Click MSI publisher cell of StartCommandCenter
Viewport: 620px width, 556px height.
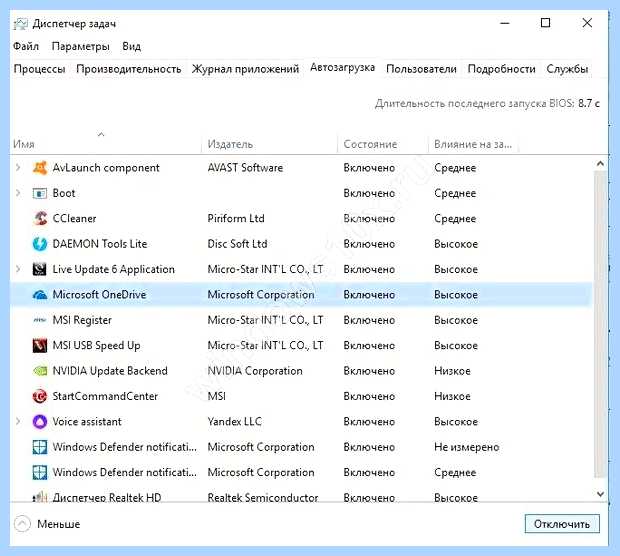[x=217, y=396]
